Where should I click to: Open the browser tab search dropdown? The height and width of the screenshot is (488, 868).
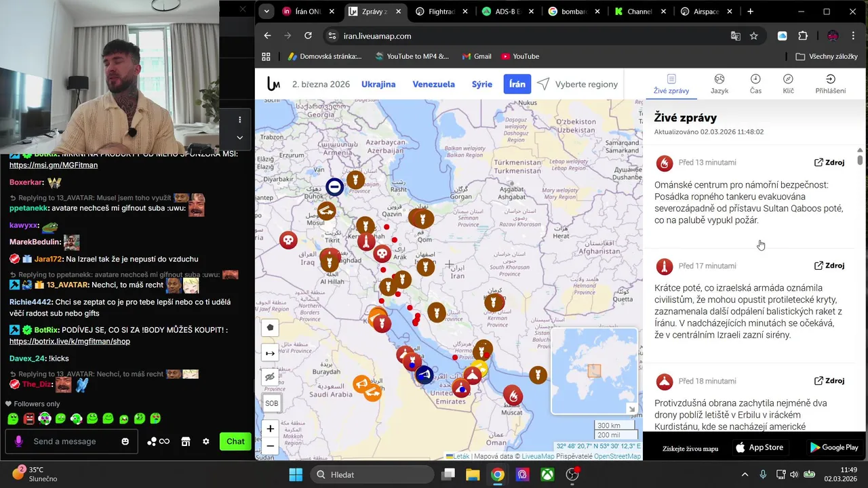point(267,12)
